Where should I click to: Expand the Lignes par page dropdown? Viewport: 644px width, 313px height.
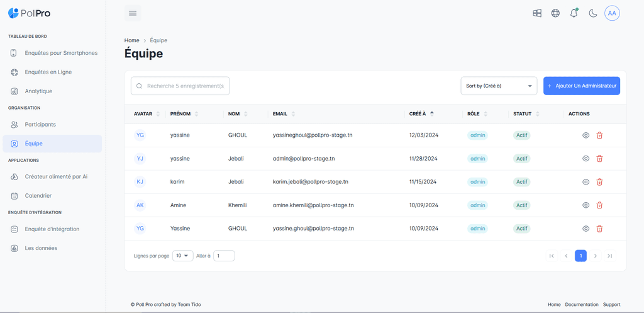coord(182,256)
